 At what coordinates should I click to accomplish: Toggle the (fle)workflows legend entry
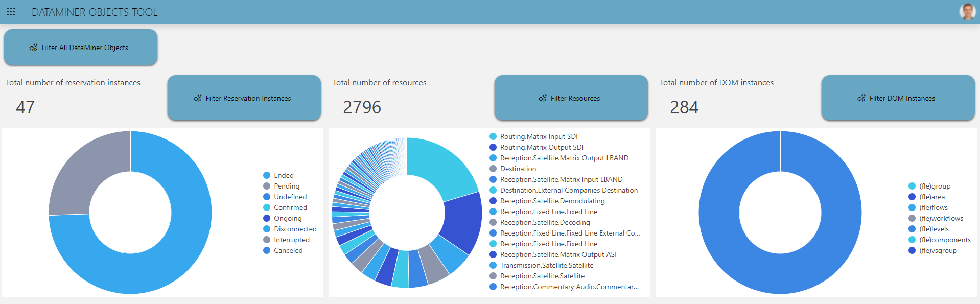936,218
